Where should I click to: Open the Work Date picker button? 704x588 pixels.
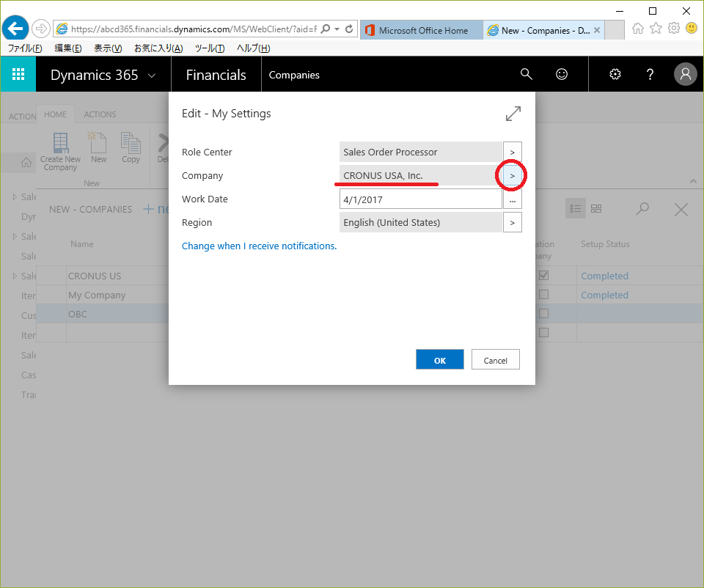coord(513,199)
